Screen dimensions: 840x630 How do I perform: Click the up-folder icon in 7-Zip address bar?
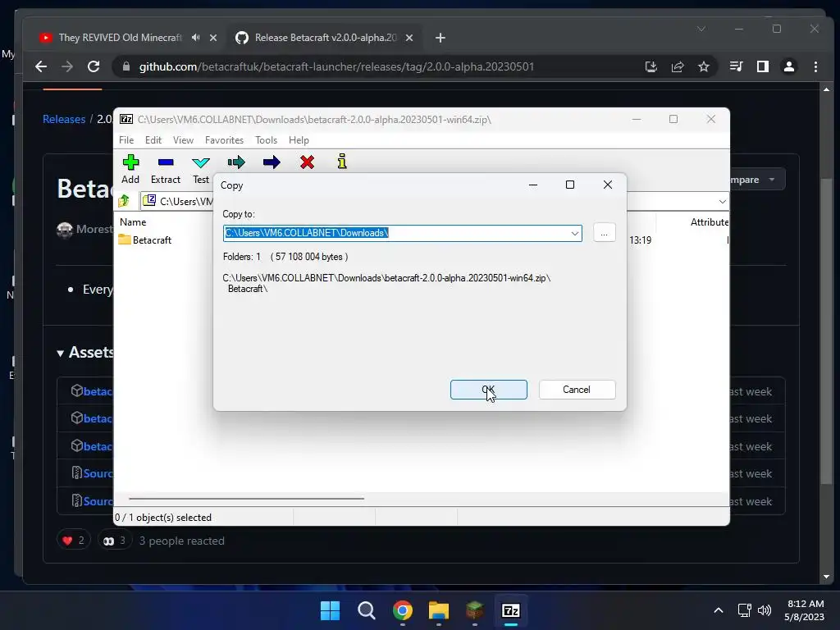[x=124, y=201]
